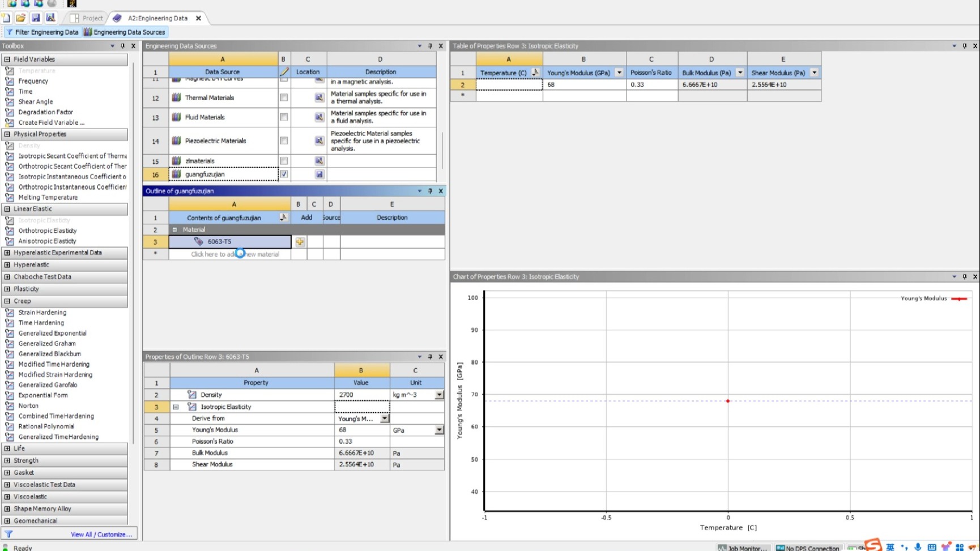The image size is (980, 551).
Task: Click the browse location icon for zlmaterials
Action: pyautogui.click(x=319, y=161)
